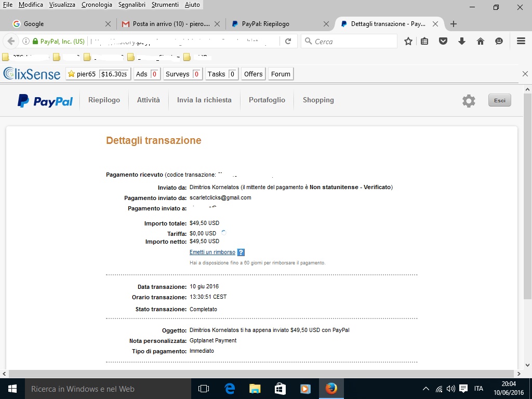The height and width of the screenshot is (399, 532).
Task: Click the ClixSense Ads button
Action: pos(147,74)
